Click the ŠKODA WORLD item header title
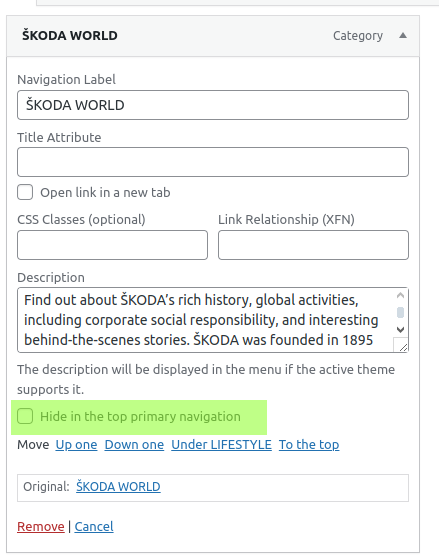 coord(70,35)
